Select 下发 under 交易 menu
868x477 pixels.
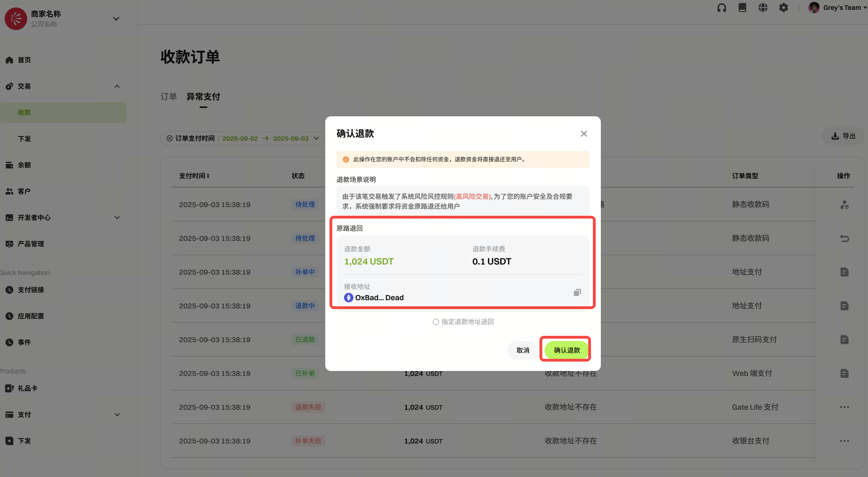24,139
